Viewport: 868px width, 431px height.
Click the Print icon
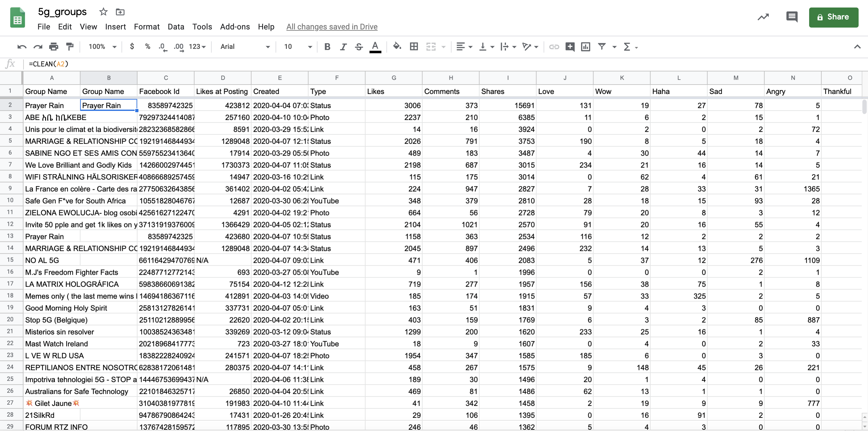point(54,47)
